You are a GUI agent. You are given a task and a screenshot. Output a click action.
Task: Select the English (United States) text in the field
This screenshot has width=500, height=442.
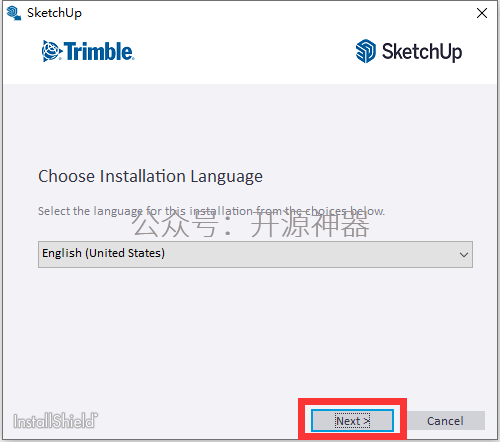tap(103, 253)
